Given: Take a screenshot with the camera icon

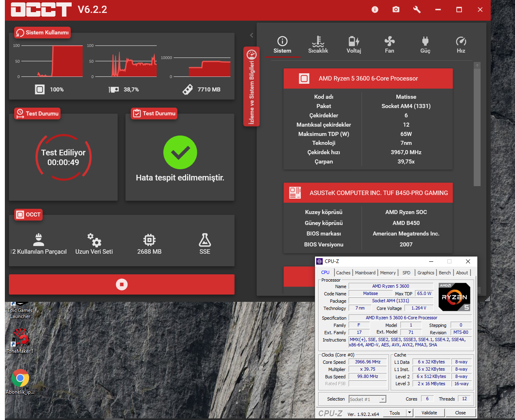Looking at the screenshot, I should click(x=396, y=10).
